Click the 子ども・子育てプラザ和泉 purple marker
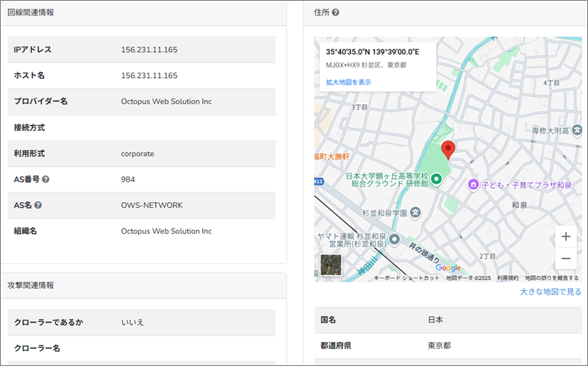 pyautogui.click(x=473, y=184)
